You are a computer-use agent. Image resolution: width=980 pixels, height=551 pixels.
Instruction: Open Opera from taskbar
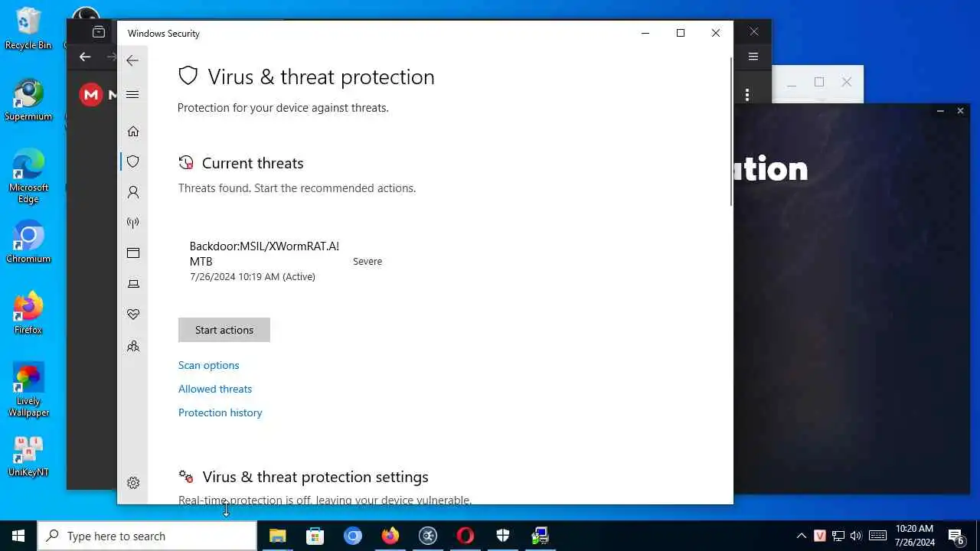(465, 536)
